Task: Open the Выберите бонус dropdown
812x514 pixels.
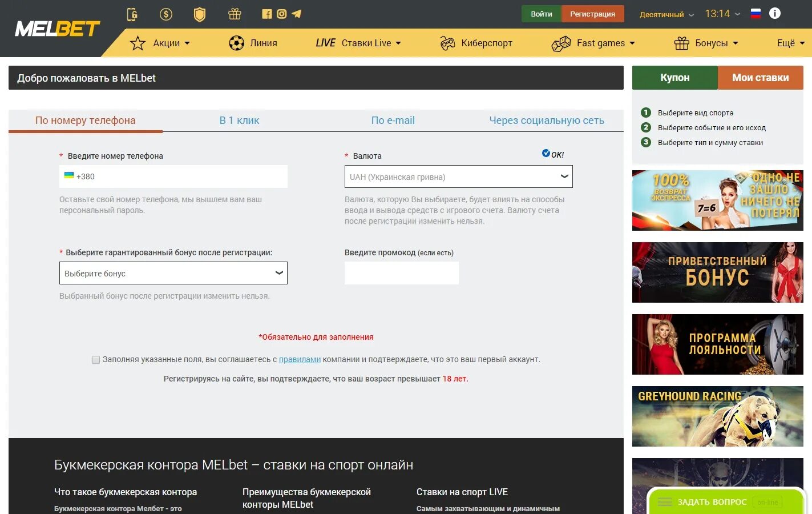Action: (x=173, y=273)
